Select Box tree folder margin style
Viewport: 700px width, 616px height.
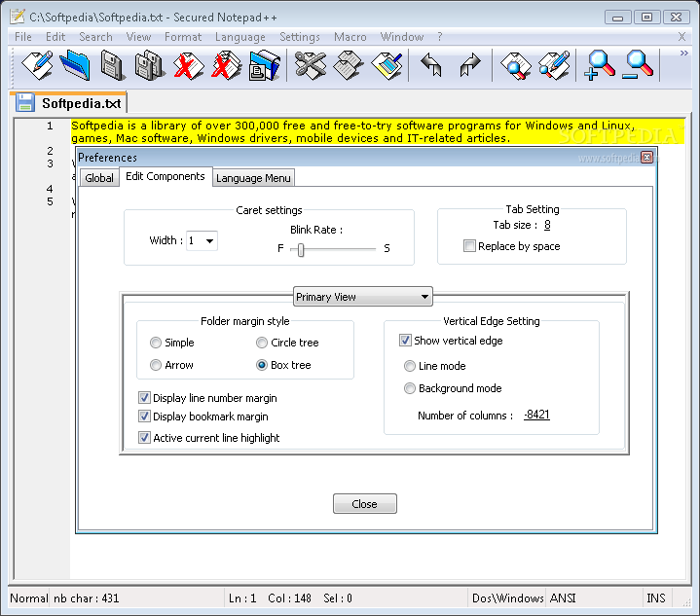(262, 365)
